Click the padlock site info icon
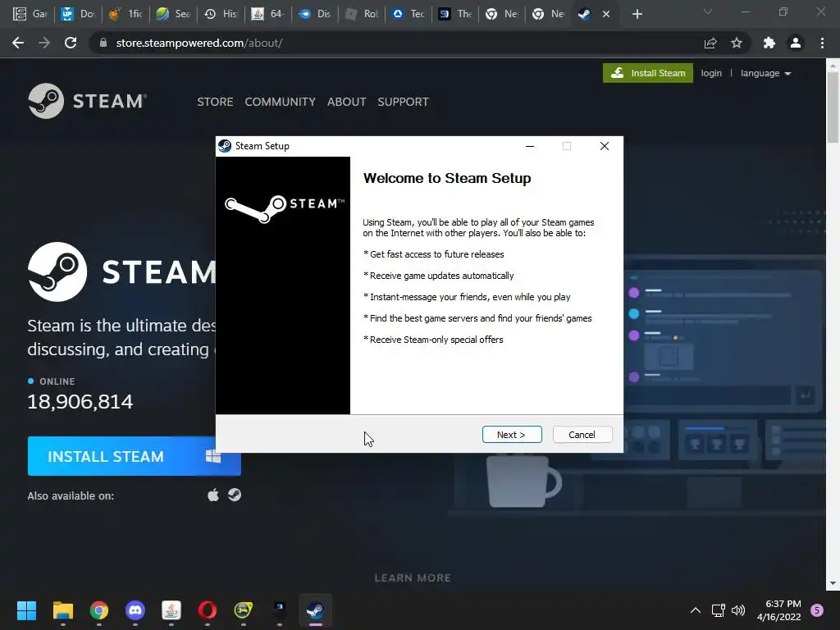 point(103,43)
